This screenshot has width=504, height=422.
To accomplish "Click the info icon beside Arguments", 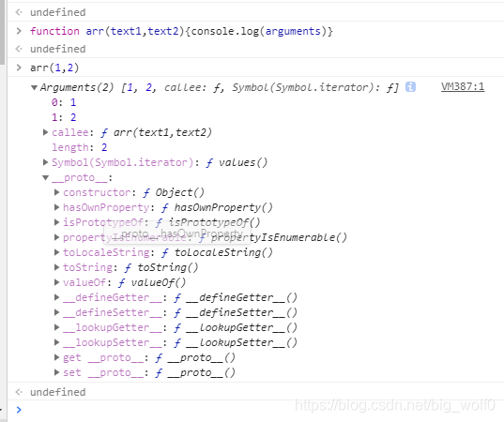I will [x=410, y=87].
